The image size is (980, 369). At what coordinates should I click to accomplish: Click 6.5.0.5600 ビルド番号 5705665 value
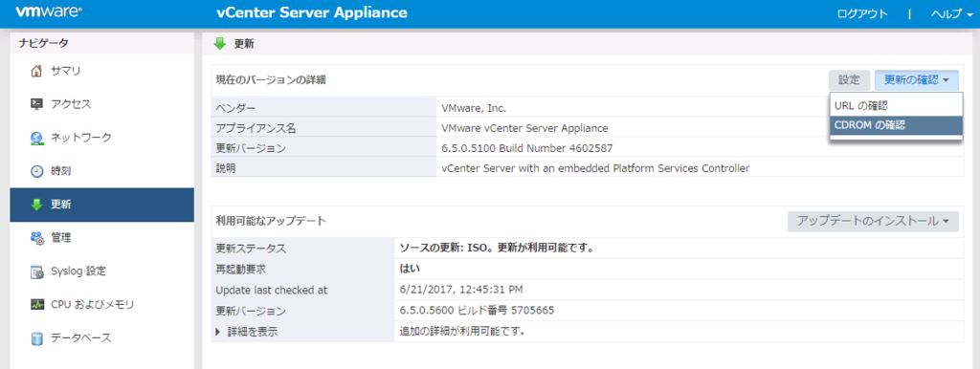[477, 311]
